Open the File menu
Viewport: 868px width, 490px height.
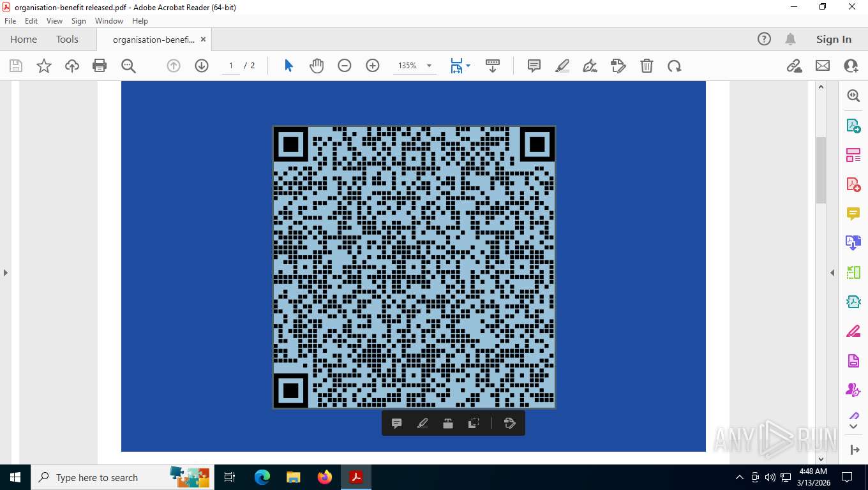click(x=10, y=21)
